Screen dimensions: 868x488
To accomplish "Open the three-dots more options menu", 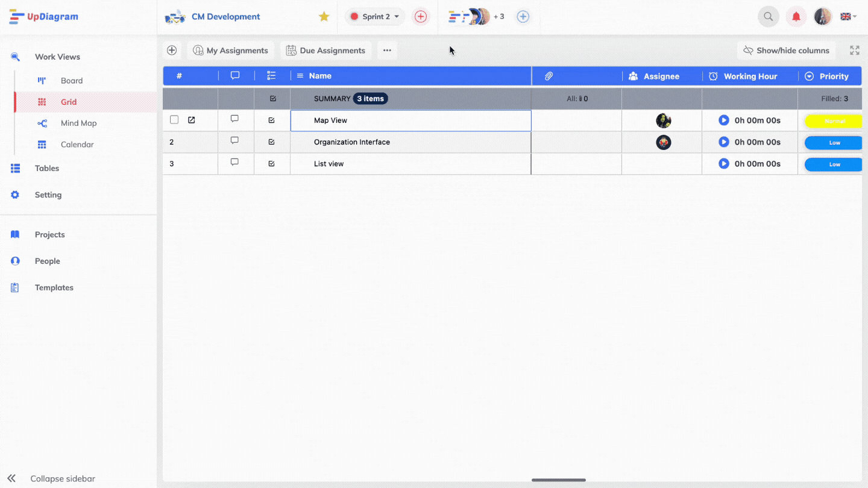I will [387, 51].
